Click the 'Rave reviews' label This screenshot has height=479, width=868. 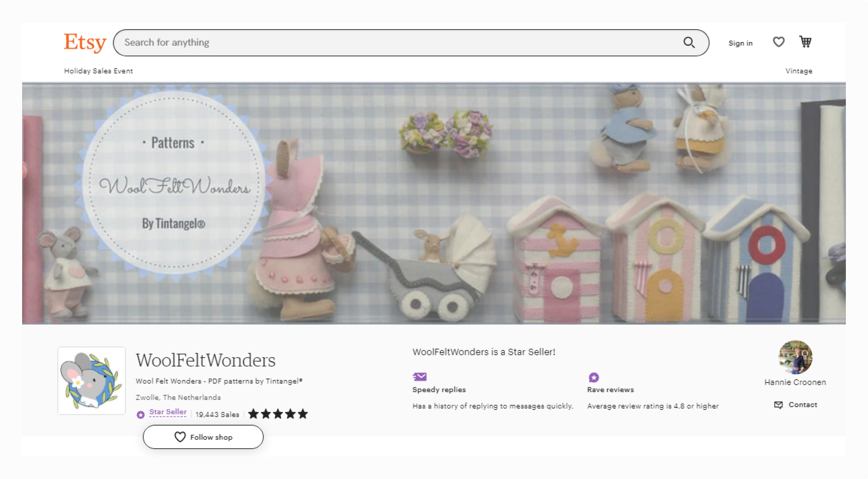(611, 390)
